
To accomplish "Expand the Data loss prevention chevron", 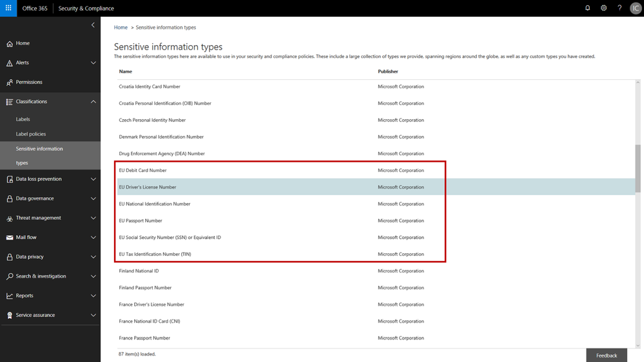I will 93,179.
